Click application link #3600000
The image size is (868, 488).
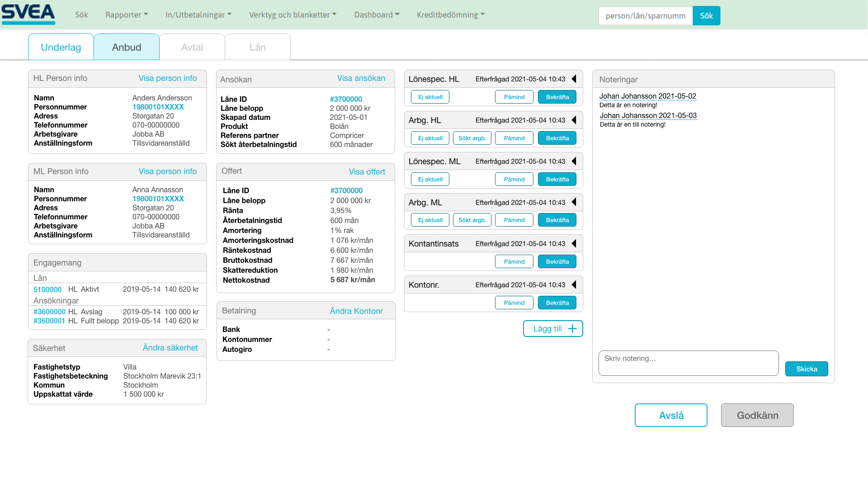49,312
